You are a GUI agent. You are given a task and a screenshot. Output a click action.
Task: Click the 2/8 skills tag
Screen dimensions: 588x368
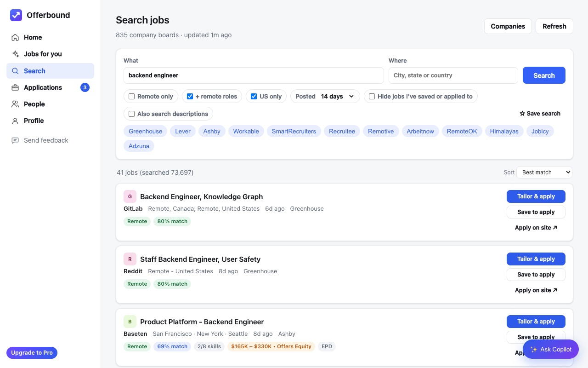[x=209, y=346]
